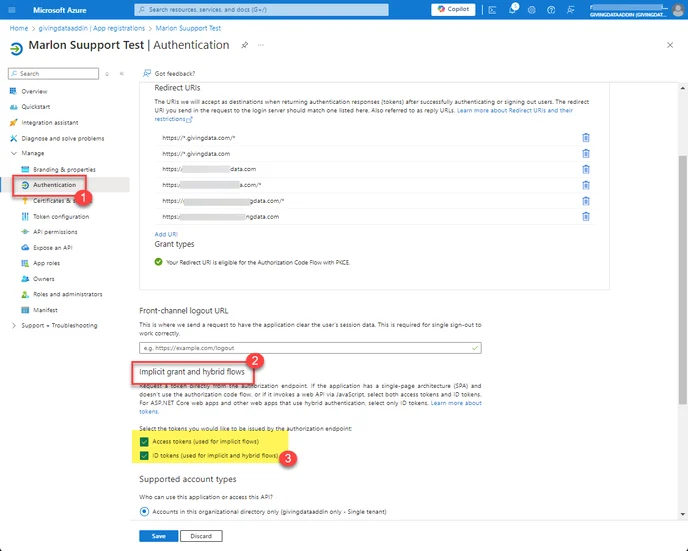
Task: Open the notifications bell
Action: [512, 10]
